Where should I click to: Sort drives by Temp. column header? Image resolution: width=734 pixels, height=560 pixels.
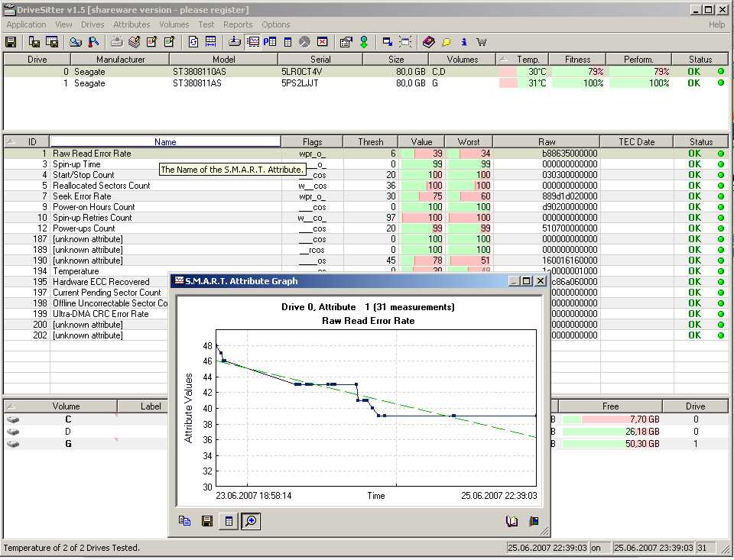[522, 60]
